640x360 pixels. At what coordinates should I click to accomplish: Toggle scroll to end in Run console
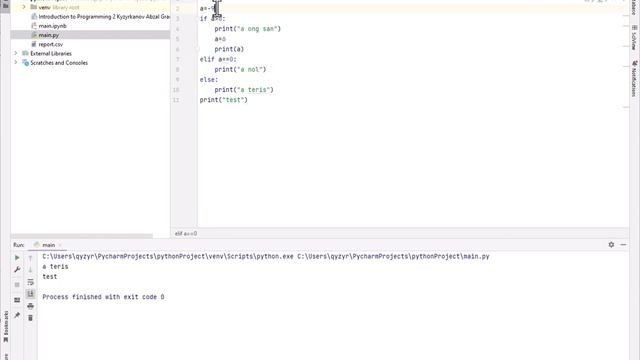(x=31, y=294)
